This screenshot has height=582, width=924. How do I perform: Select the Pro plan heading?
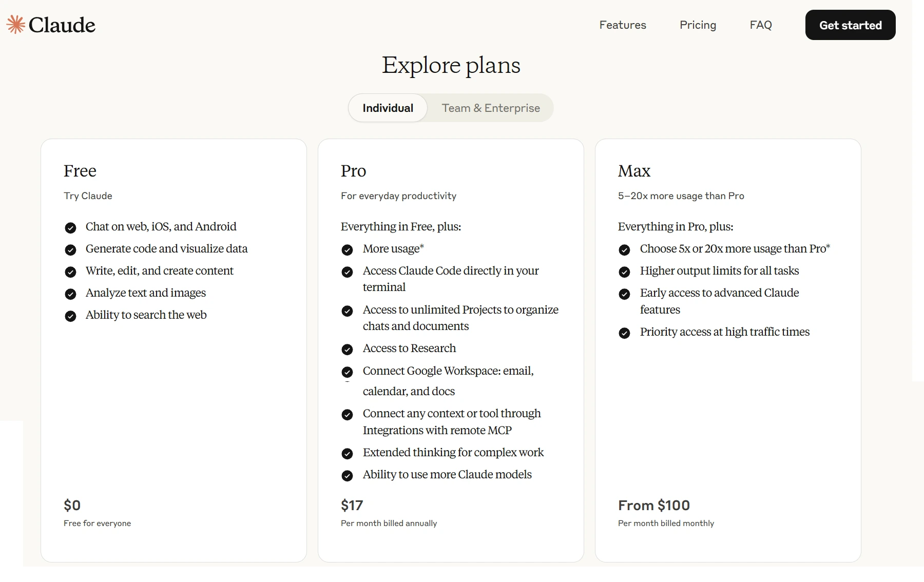click(353, 171)
